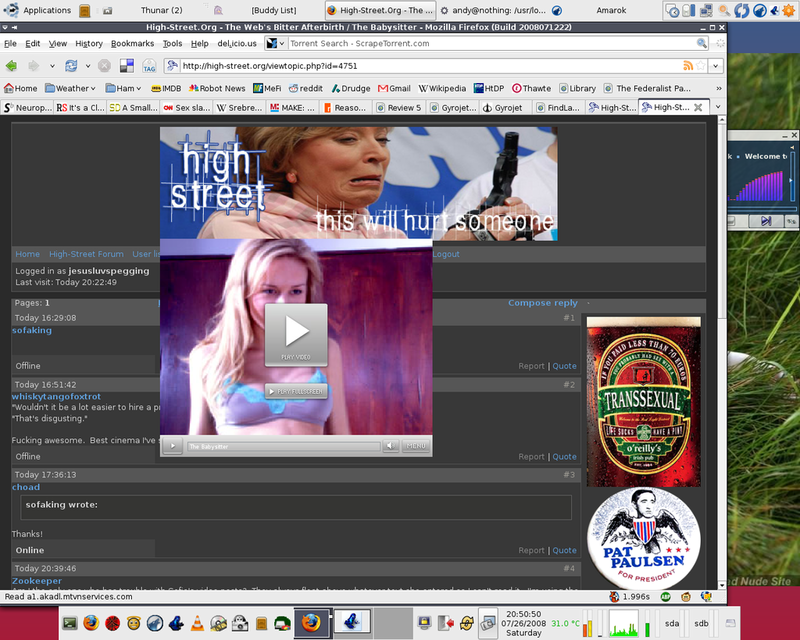Screen dimensions: 800x640
Task: Skip to next track in Amarok window
Action: [766, 221]
